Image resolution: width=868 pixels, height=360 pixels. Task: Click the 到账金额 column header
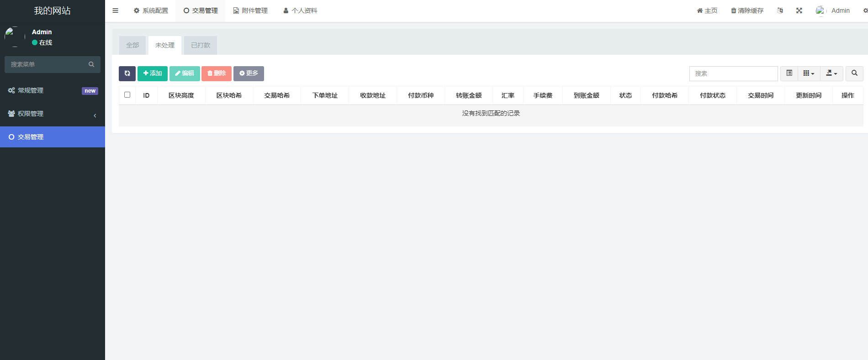[x=587, y=95]
